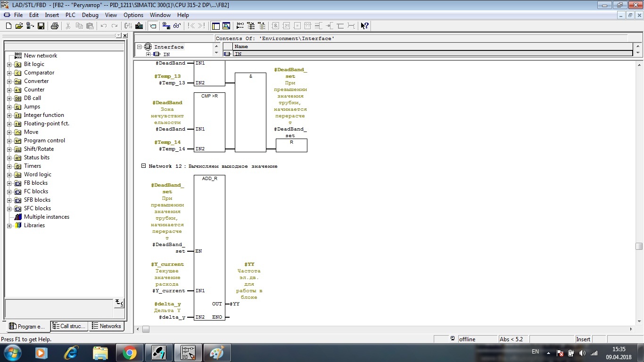Open the Edit menu
The height and width of the screenshot is (362, 644).
(34, 15)
